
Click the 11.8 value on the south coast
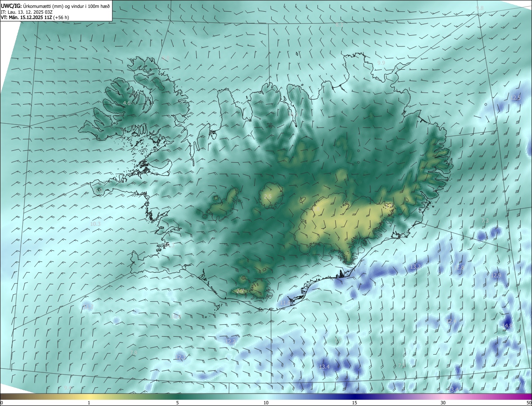286,303
